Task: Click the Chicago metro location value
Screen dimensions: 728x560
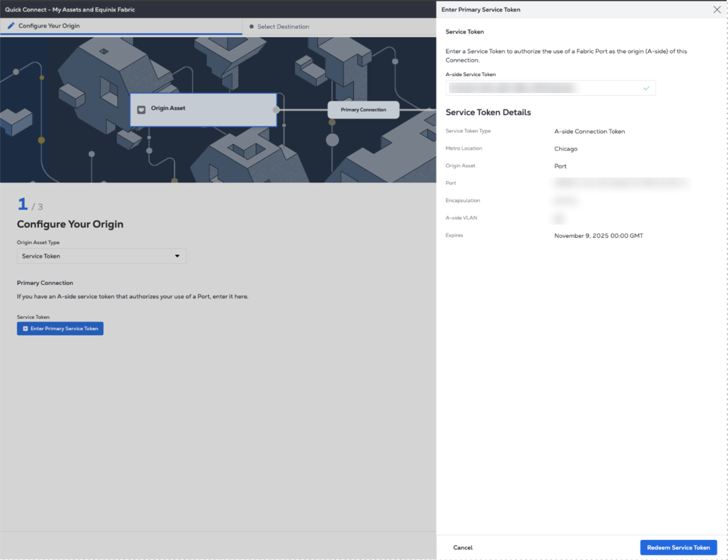Action: pos(566,149)
